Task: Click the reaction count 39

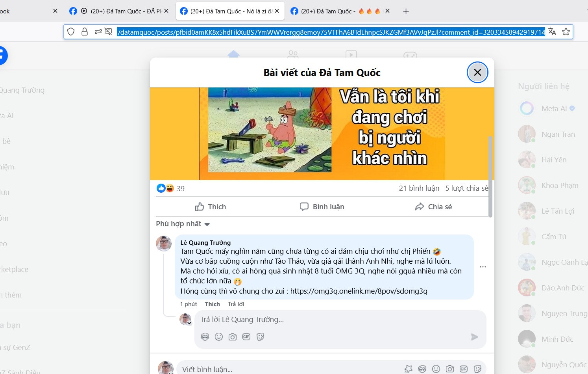Action: click(x=181, y=189)
